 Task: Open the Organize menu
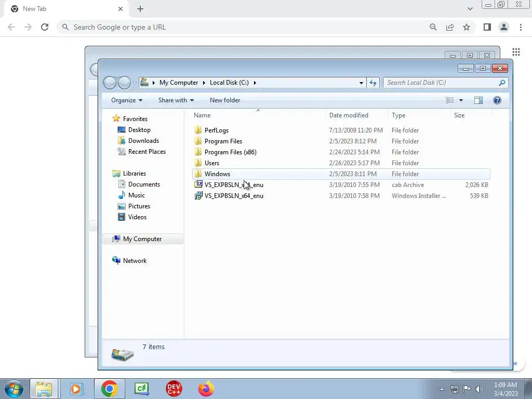point(127,100)
